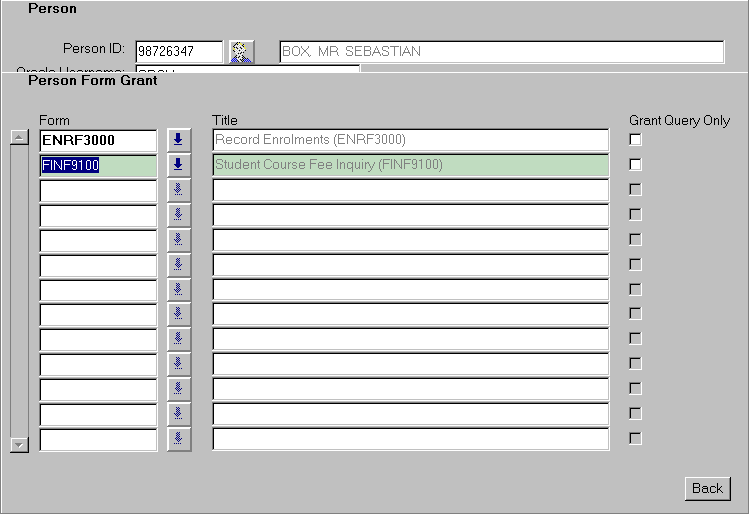Click the empty Form field in the last row
This screenshot has width=749, height=514.
click(x=98, y=439)
